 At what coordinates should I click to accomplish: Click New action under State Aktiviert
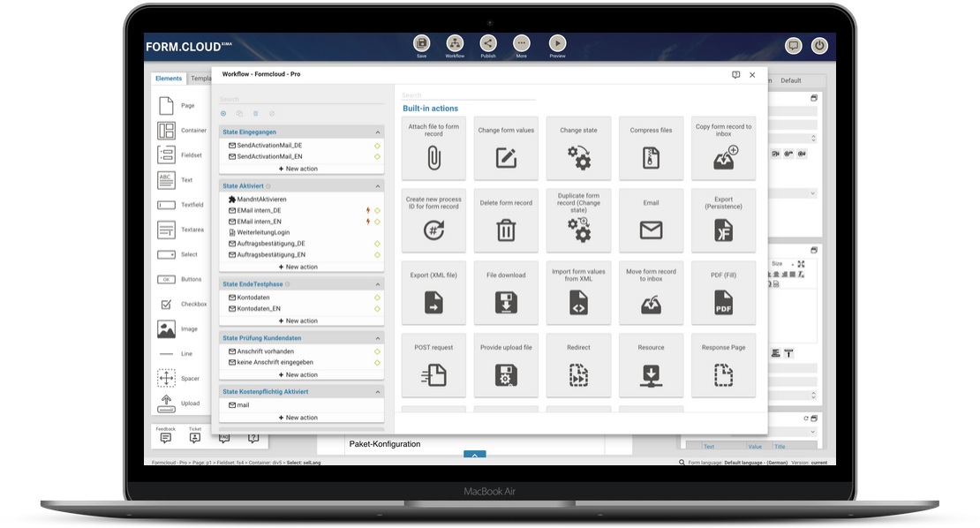(298, 267)
